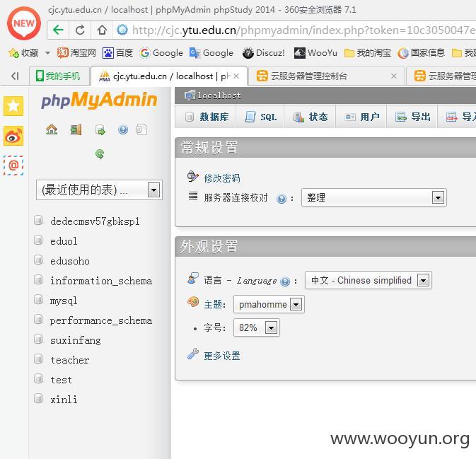476x459 pixels.
Task: Click the 更多设置 link
Action: (222, 356)
